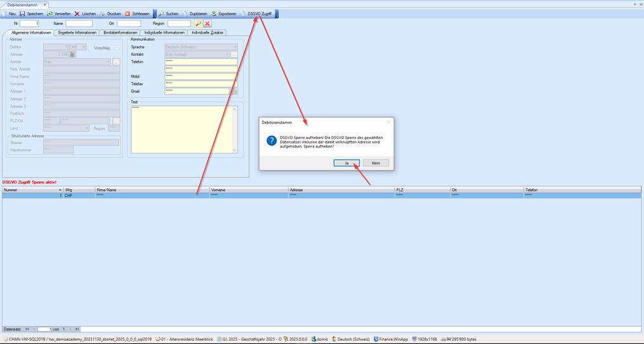Toggle the Vorschlag checkbox
Image resolution: width=644 pixels, height=344 pixels.
click(117, 48)
